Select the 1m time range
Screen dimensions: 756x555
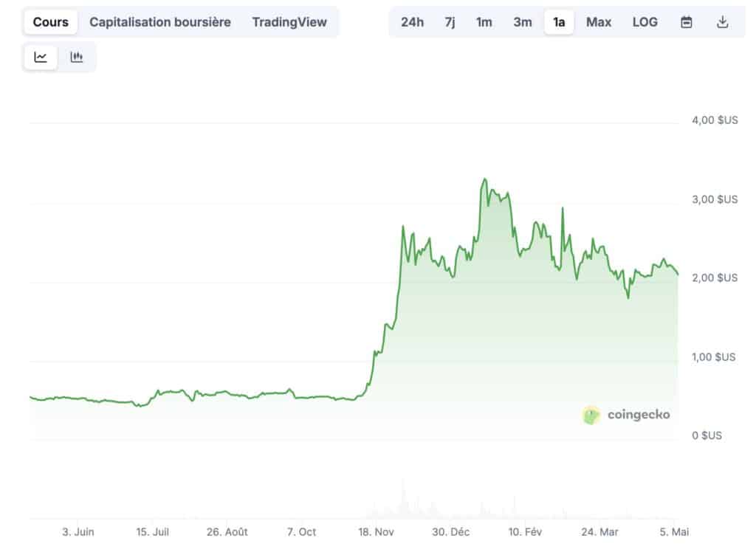(484, 22)
